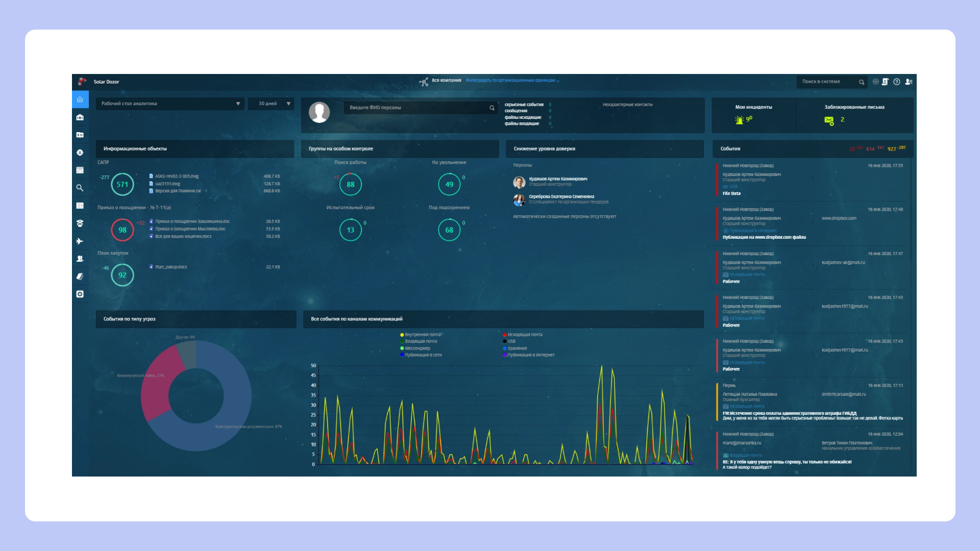The height and width of the screenshot is (551, 980).
Task: Open 'Рабочий стол аналитика' dropdown
Action: pyautogui.click(x=170, y=104)
